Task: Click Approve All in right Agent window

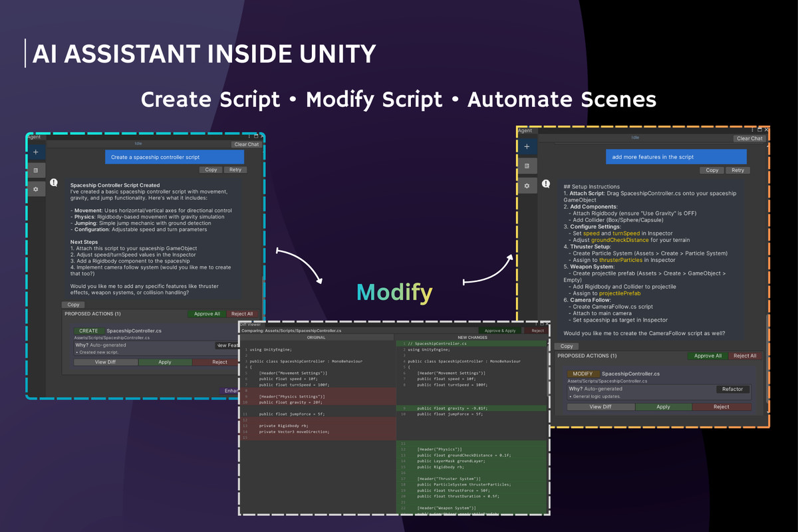Action: [x=708, y=356]
